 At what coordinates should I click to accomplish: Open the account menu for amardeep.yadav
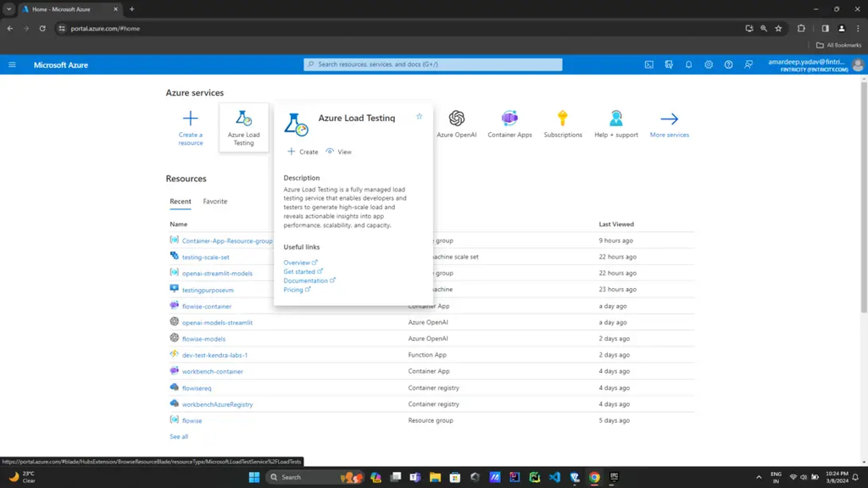click(815, 64)
